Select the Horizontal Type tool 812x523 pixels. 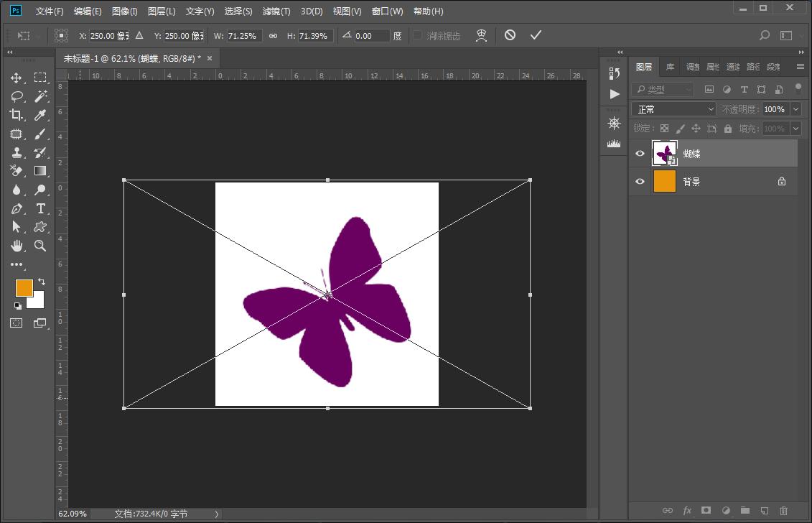point(41,208)
